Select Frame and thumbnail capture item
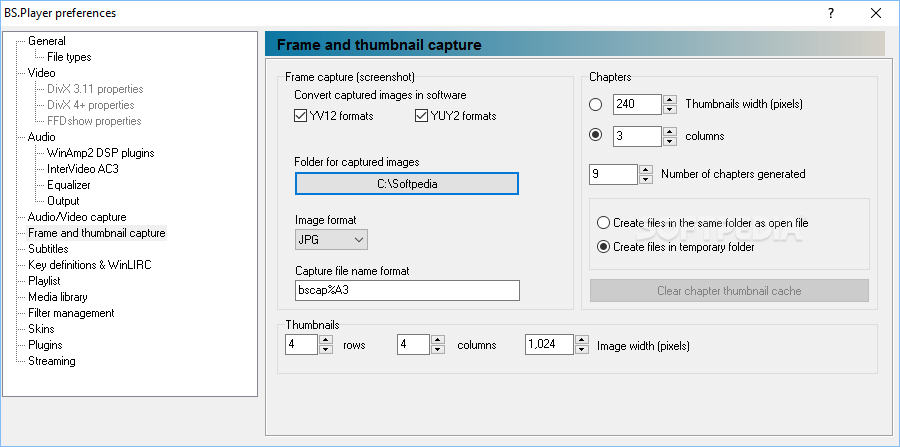 (x=96, y=233)
